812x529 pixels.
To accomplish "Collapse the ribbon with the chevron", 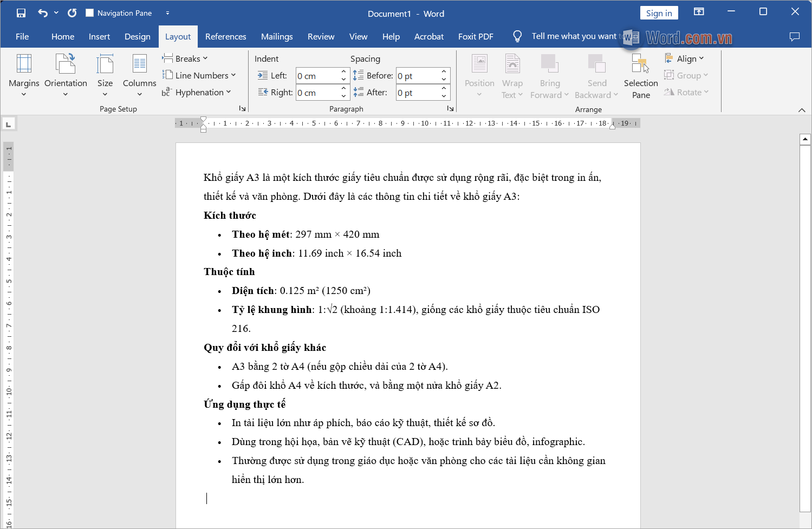I will (x=802, y=110).
